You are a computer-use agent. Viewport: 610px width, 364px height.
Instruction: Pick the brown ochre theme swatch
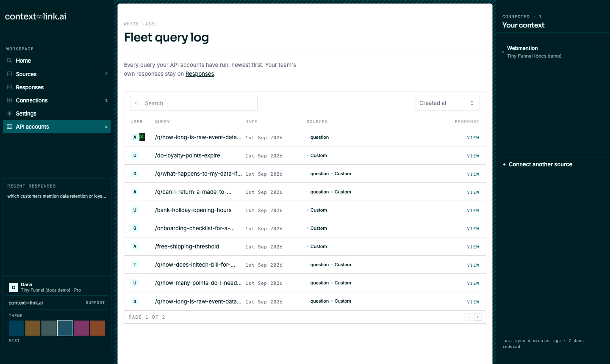coord(33,328)
